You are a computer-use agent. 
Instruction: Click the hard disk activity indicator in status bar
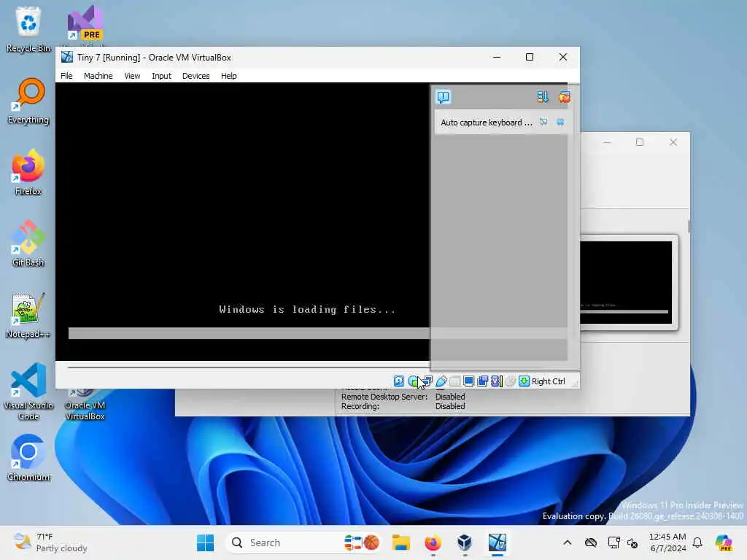(x=399, y=381)
